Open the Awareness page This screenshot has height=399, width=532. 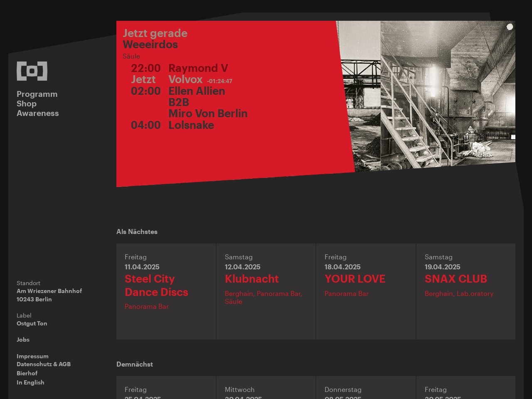click(38, 113)
